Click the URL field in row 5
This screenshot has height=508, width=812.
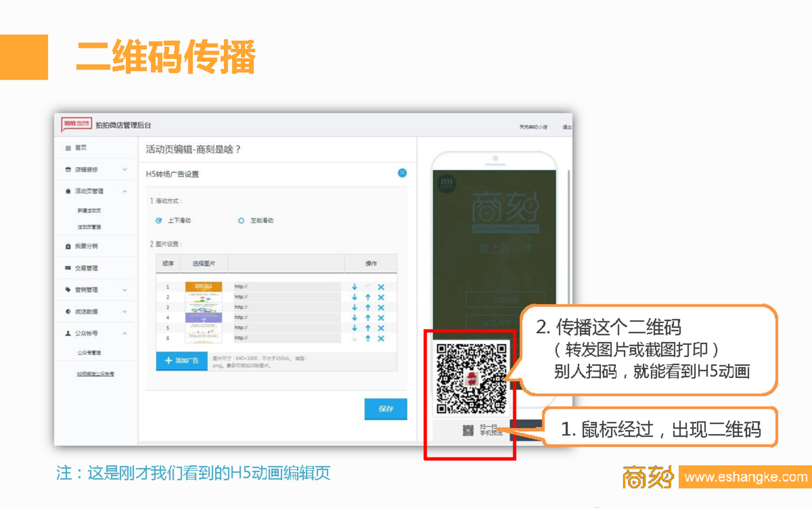[x=286, y=327]
